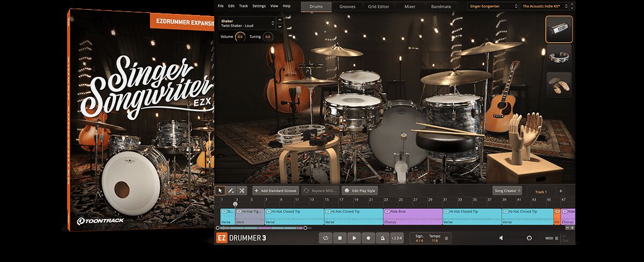
Task: Toggle loop playback on
Action: 326,238
